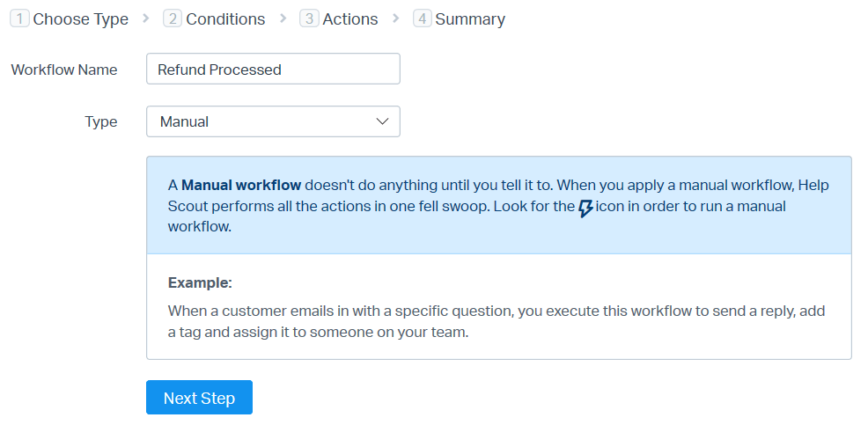The height and width of the screenshot is (425, 868).
Task: Click the step 1 number badge
Action: (x=19, y=18)
